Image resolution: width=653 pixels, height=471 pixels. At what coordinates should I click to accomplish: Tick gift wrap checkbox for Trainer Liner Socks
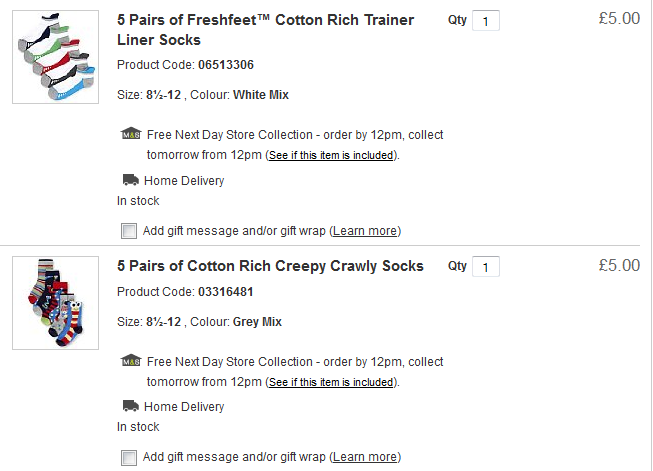tap(128, 231)
